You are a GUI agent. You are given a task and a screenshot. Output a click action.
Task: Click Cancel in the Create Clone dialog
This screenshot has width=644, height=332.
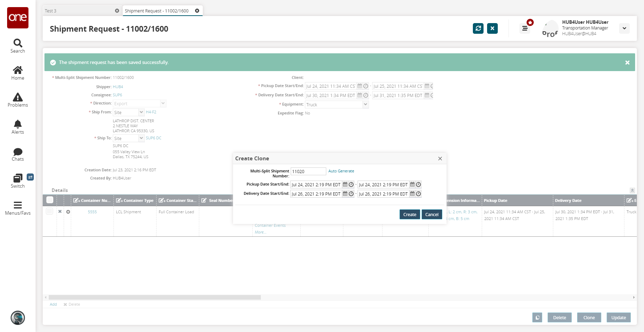pyautogui.click(x=432, y=214)
